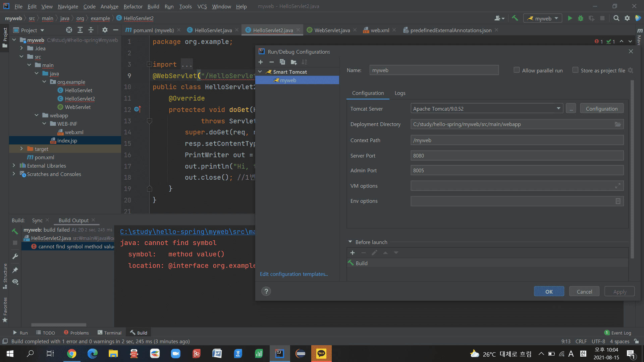This screenshot has height=362, width=644.
Task: Select myweb under Smart Tomcat
Action: [x=297, y=80]
